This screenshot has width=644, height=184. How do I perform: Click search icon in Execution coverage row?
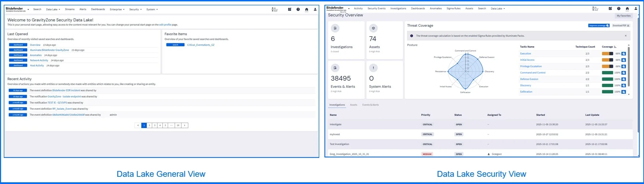pos(623,54)
